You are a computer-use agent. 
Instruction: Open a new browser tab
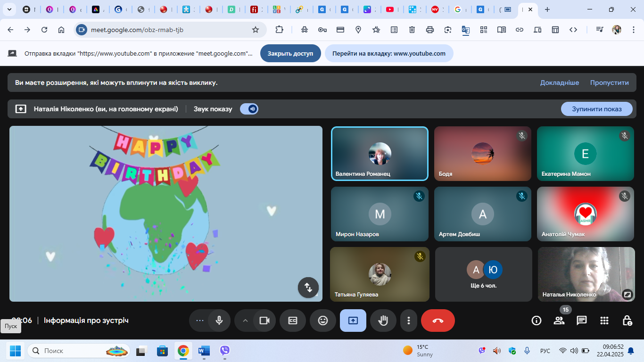point(547,9)
